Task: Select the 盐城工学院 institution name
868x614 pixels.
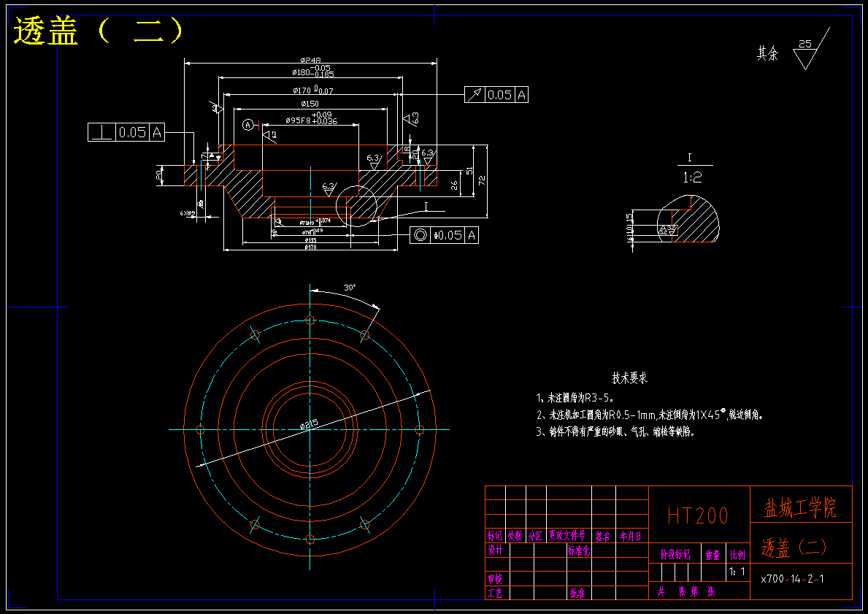Action: pos(800,507)
